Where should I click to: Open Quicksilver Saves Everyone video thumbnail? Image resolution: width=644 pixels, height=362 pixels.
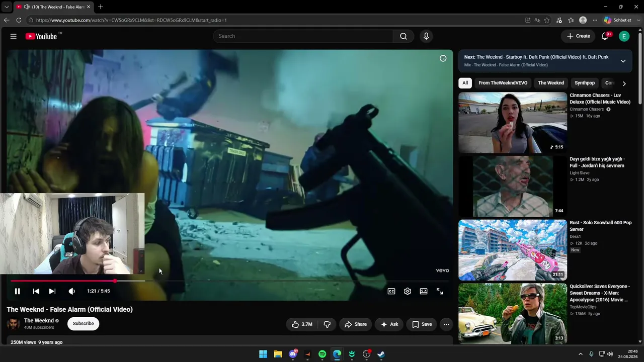(x=513, y=314)
